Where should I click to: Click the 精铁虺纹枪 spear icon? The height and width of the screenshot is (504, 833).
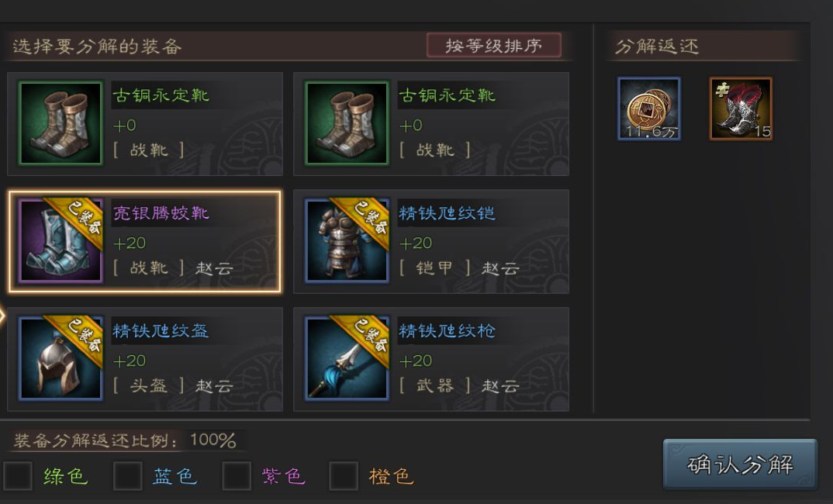pos(347,358)
